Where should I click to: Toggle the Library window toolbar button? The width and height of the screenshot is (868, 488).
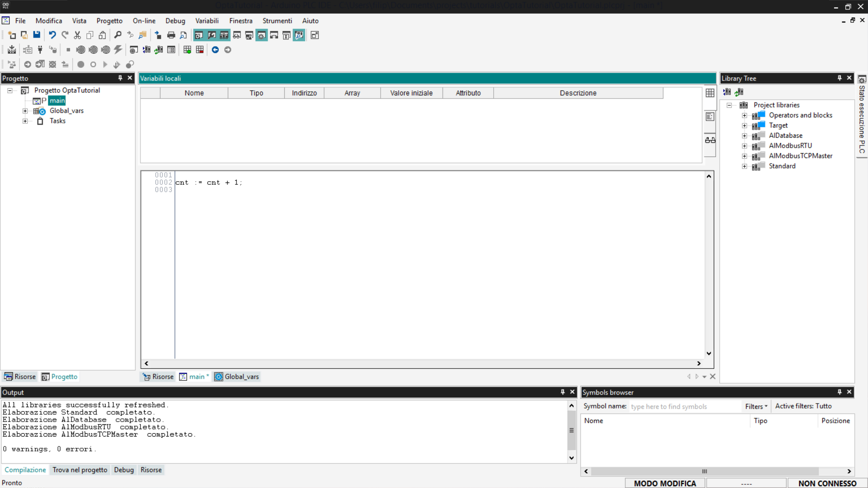pyautogui.click(x=224, y=35)
